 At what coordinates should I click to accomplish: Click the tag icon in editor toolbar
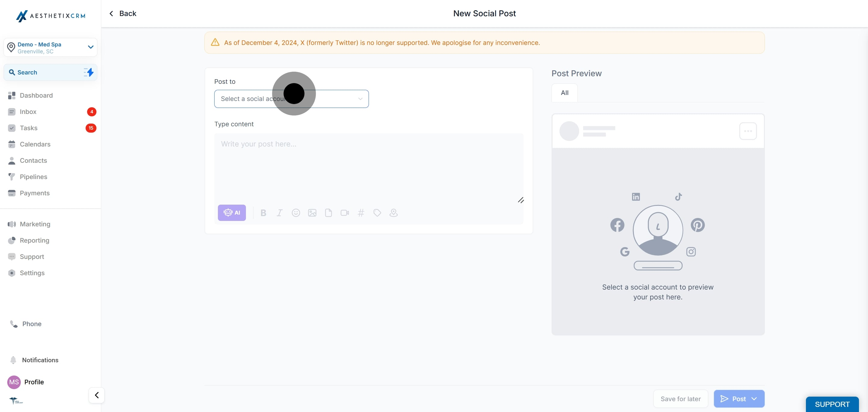[x=377, y=212]
